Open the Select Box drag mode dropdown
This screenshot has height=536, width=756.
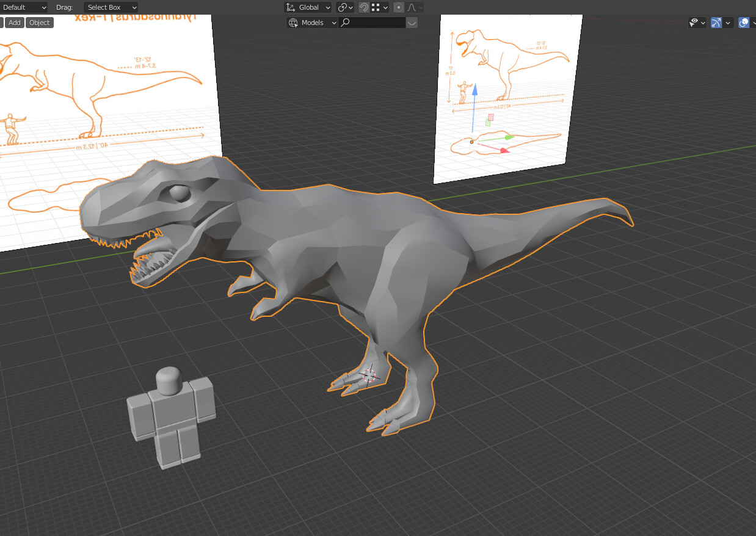pos(110,7)
